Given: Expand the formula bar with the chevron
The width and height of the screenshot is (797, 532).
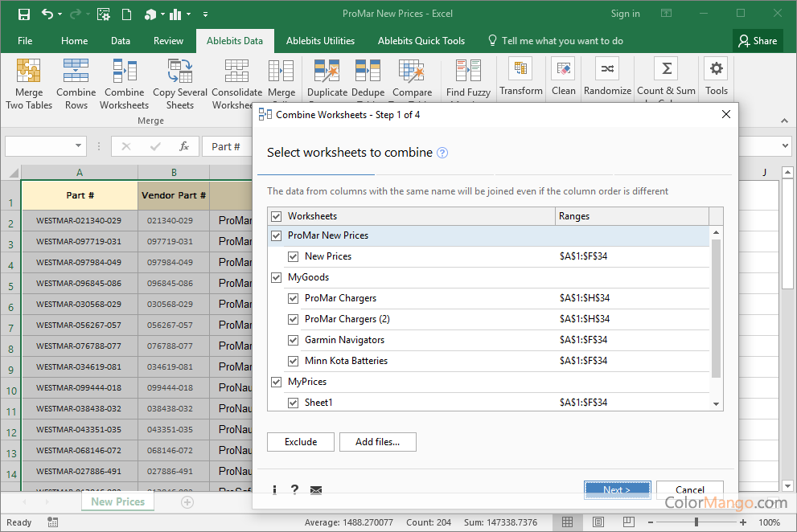Looking at the screenshot, I should pos(785,146).
